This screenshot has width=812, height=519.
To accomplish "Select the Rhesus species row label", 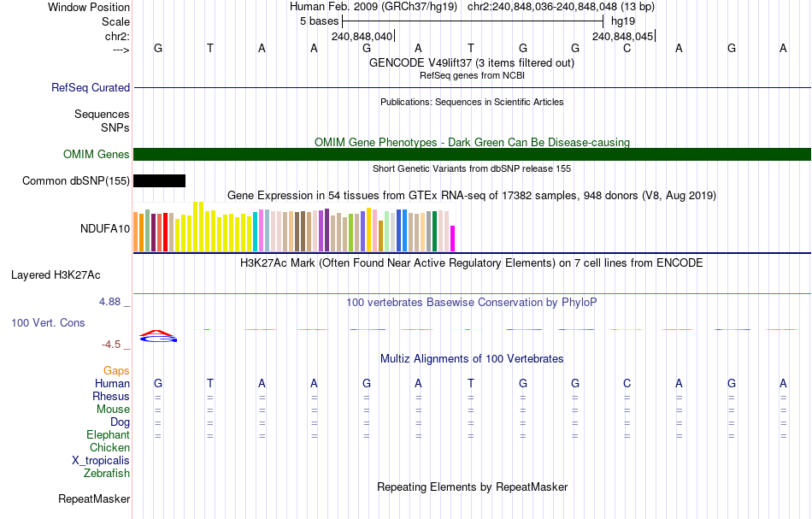I will (x=111, y=396).
